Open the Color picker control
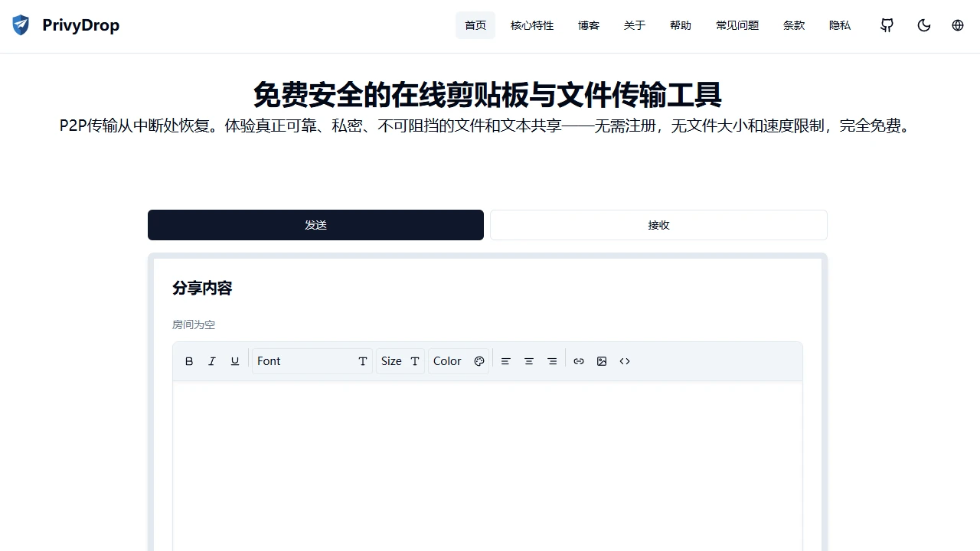 tap(459, 361)
